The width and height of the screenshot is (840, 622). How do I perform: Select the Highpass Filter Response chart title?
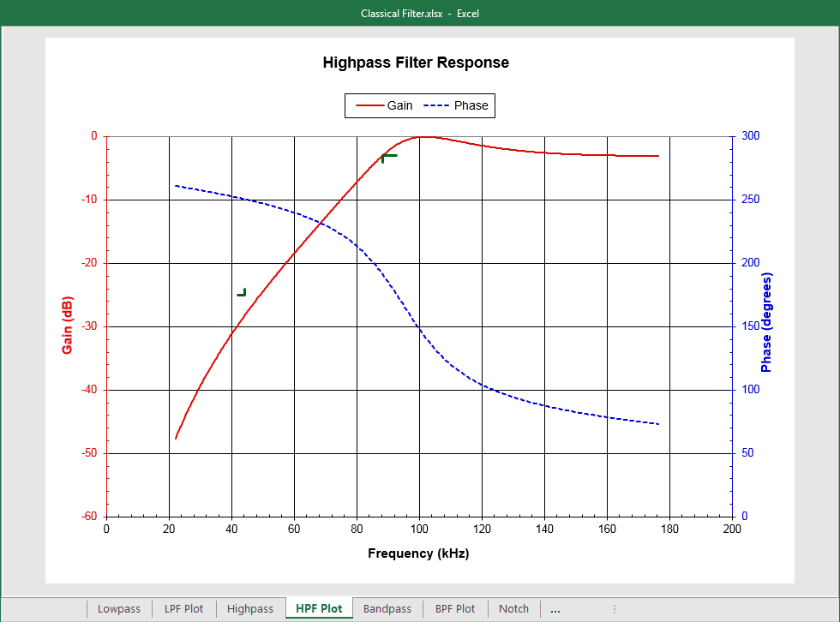pyautogui.click(x=416, y=63)
